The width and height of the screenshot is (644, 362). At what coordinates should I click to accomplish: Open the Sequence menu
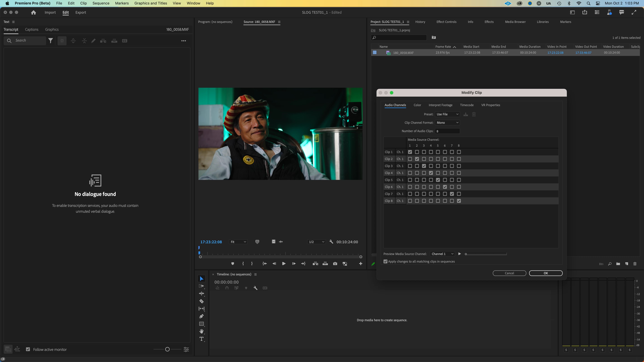[x=101, y=3]
